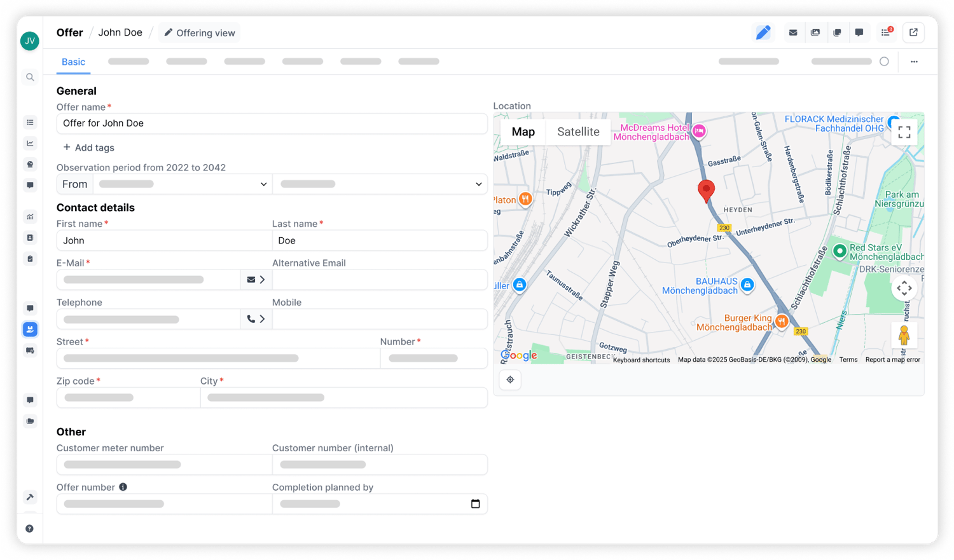Open offer in new window icon
Viewport: 954px width, 560px height.
913,32
